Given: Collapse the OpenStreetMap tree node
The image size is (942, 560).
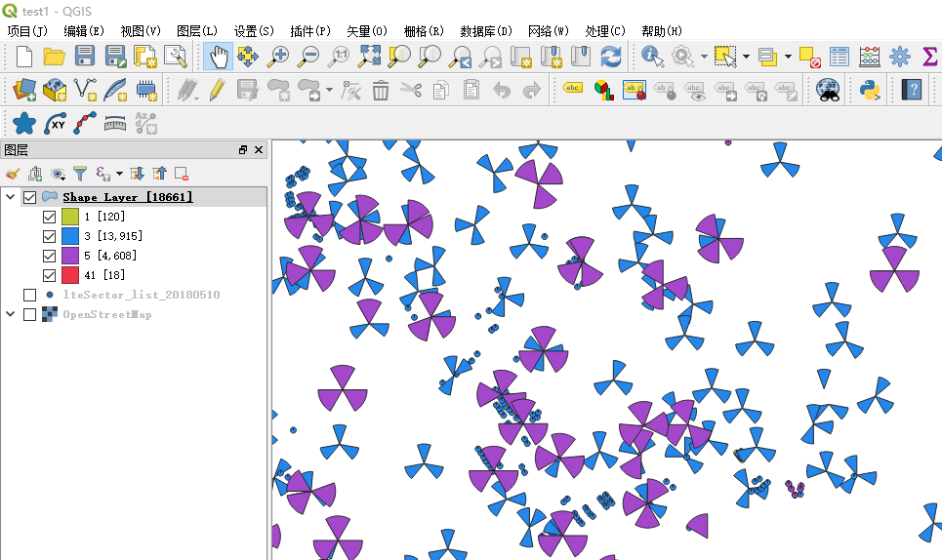Looking at the screenshot, I should click(x=10, y=314).
